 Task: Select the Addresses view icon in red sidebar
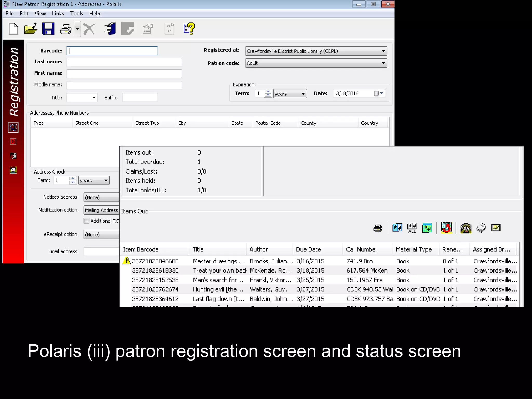click(13, 127)
